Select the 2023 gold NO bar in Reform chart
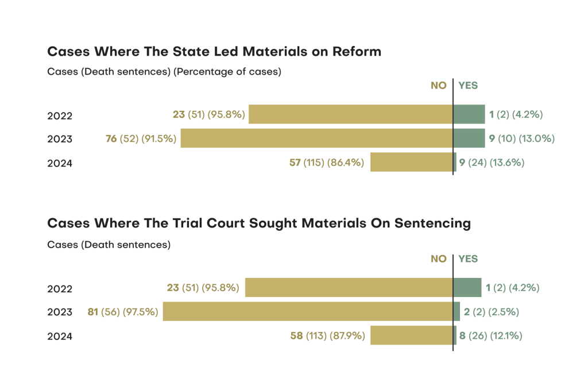588x390 pixels. pos(316,138)
